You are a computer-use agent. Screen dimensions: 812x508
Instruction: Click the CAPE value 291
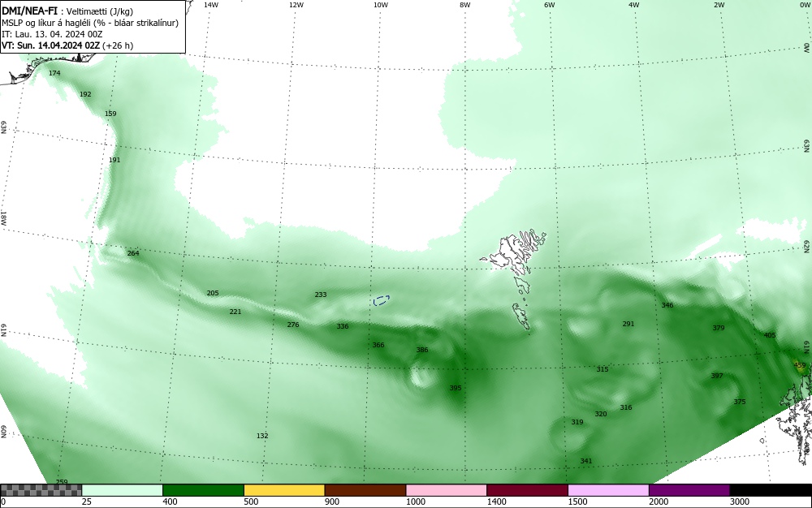628,324
